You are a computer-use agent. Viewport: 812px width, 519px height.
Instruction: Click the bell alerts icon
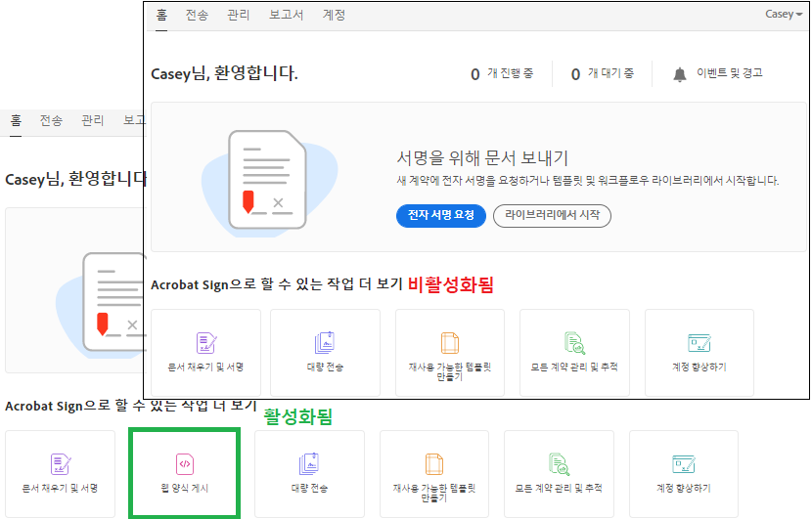coord(679,74)
